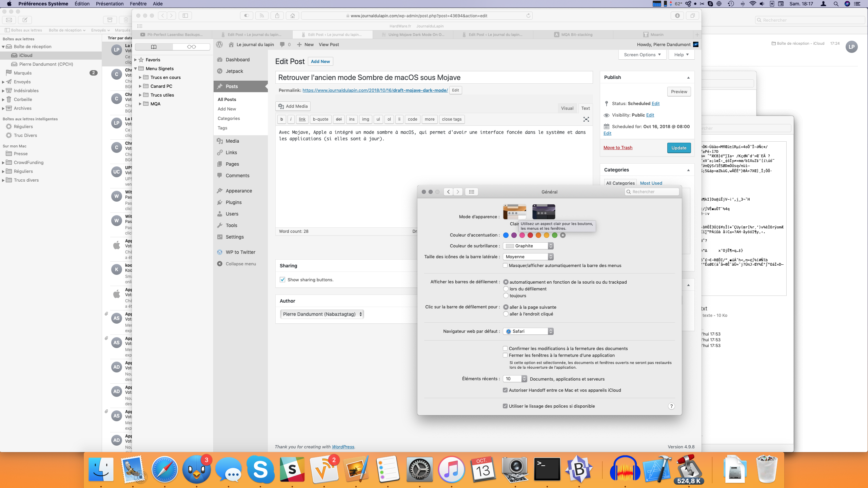Select red accent color
This screenshot has width=868, height=488.
[530, 235]
